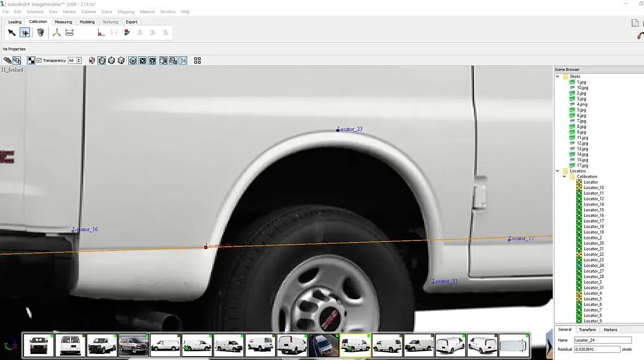
Task: Switch to the Measuring tab
Action: click(63, 22)
